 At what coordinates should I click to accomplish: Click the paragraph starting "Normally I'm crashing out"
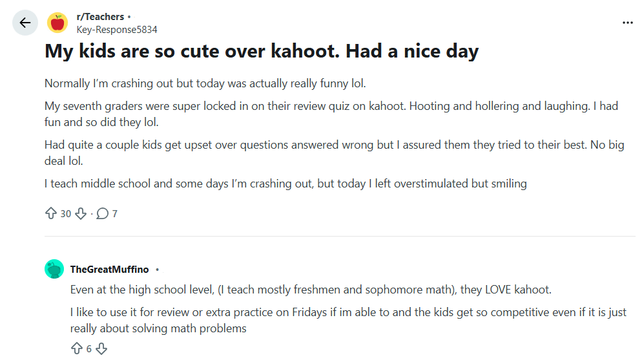(x=209, y=84)
